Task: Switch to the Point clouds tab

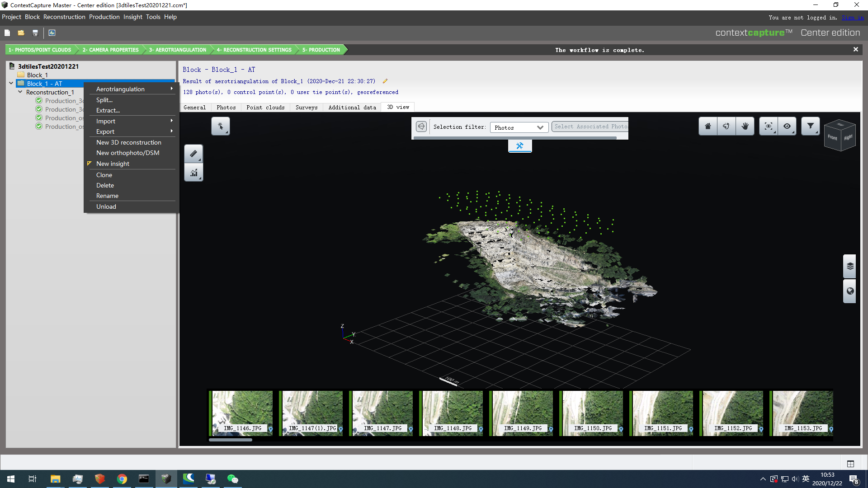Action: point(265,107)
